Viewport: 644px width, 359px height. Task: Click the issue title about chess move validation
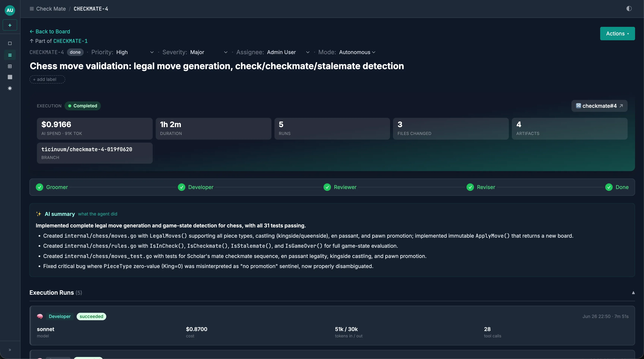point(217,66)
